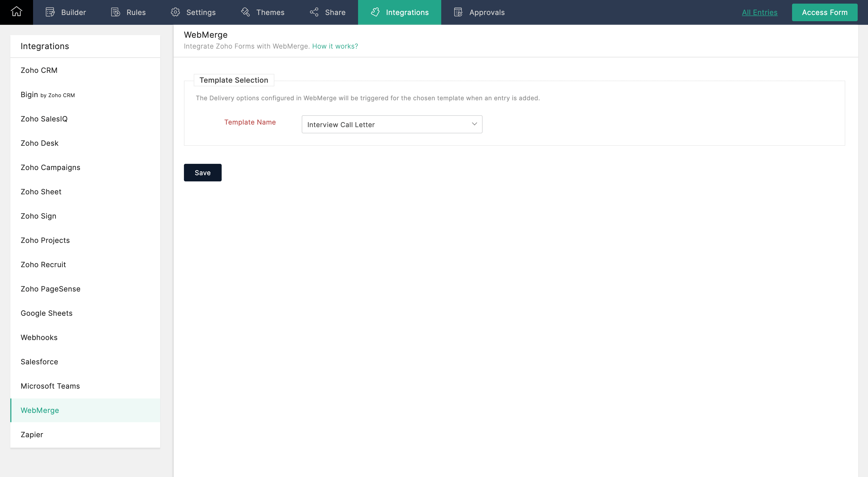Viewport: 868px width, 477px height.
Task: Click the Template Selection section title
Action: click(234, 80)
